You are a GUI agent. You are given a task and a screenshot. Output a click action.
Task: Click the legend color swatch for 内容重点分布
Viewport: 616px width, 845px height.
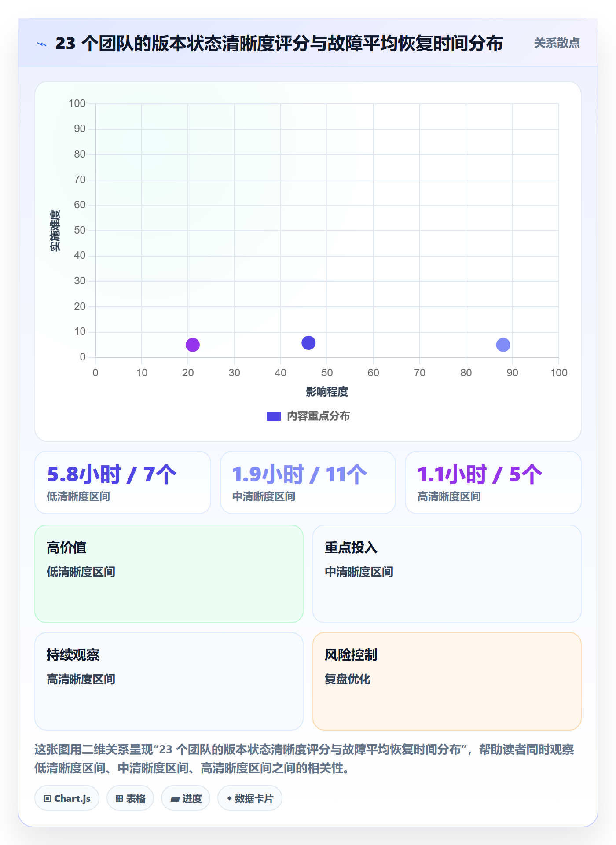click(274, 416)
